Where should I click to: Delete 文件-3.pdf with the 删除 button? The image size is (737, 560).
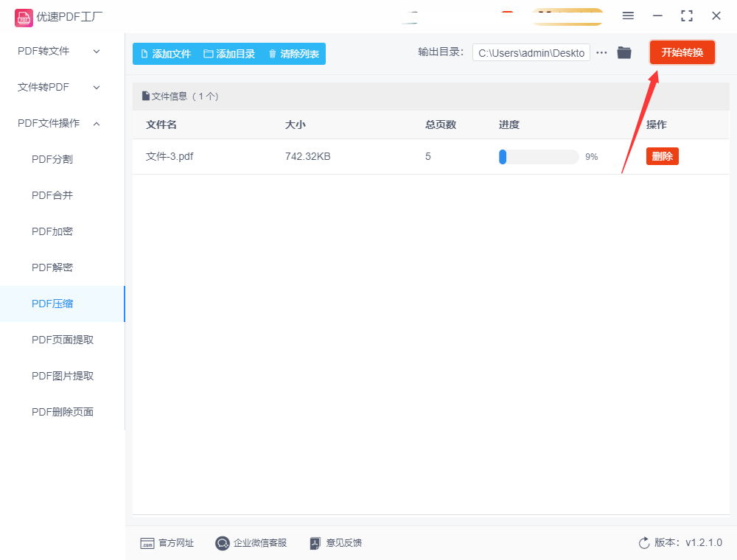pyautogui.click(x=663, y=156)
